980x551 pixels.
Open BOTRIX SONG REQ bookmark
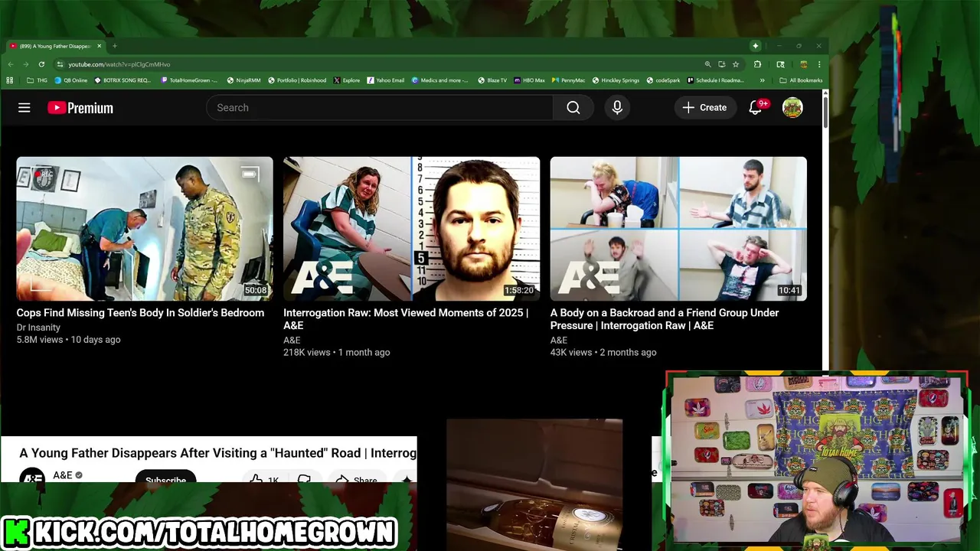[123, 80]
